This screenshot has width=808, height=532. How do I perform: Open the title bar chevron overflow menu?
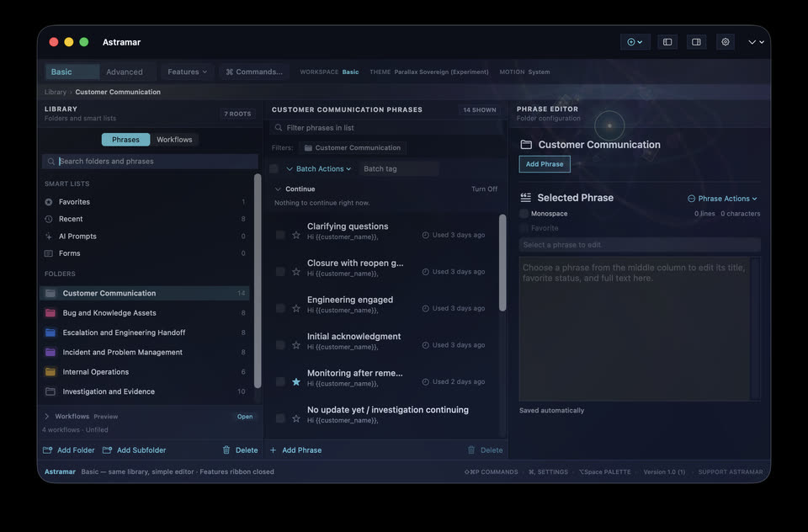point(756,42)
